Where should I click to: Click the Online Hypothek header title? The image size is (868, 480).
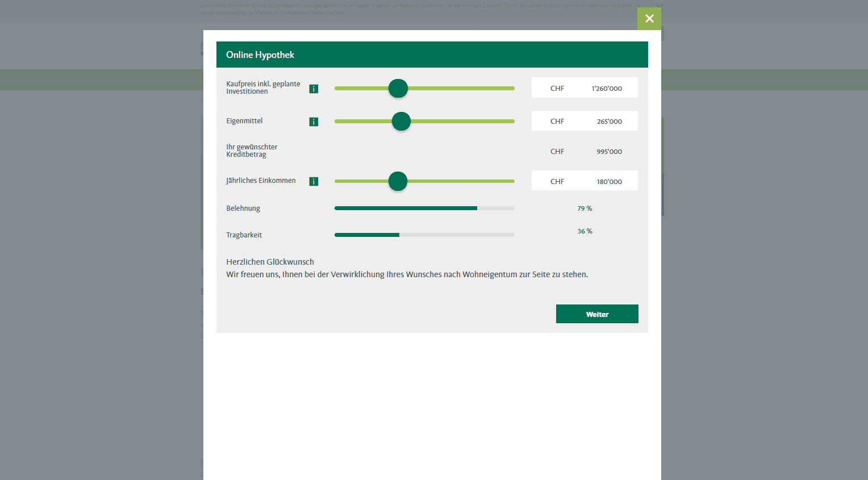(x=260, y=55)
